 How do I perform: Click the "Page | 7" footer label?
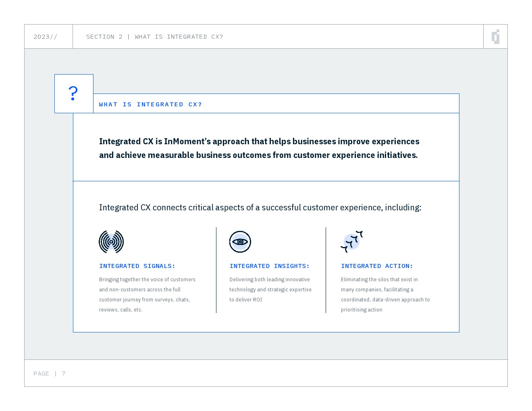click(x=50, y=374)
